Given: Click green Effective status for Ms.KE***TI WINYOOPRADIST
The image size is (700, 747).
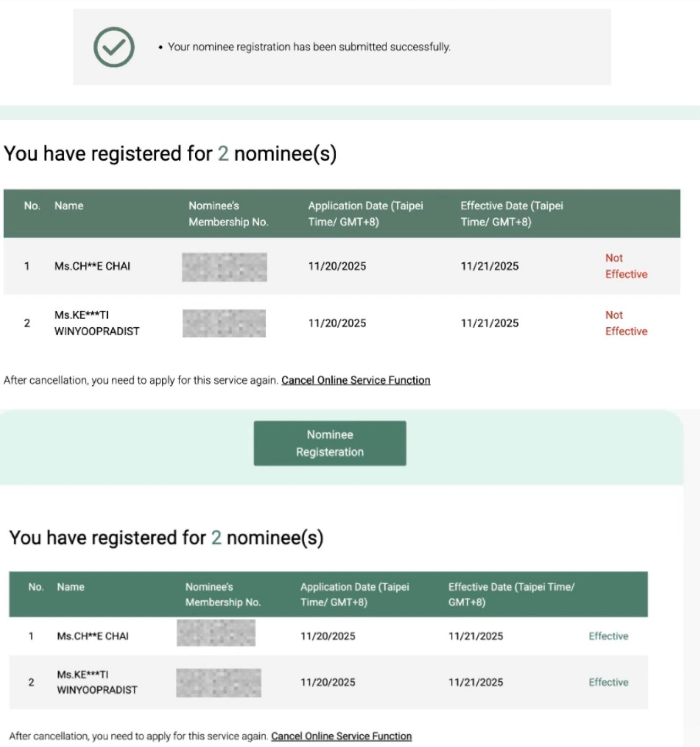Looking at the screenshot, I should tap(608, 682).
